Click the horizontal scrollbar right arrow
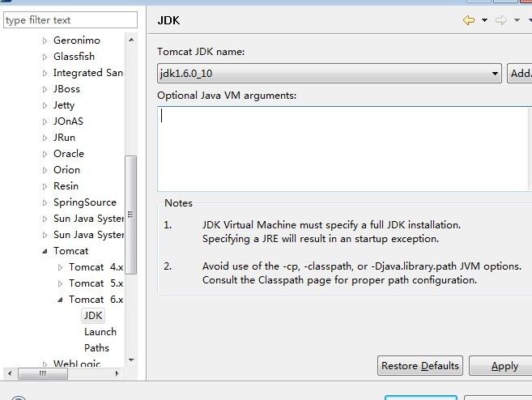 pos(117,373)
